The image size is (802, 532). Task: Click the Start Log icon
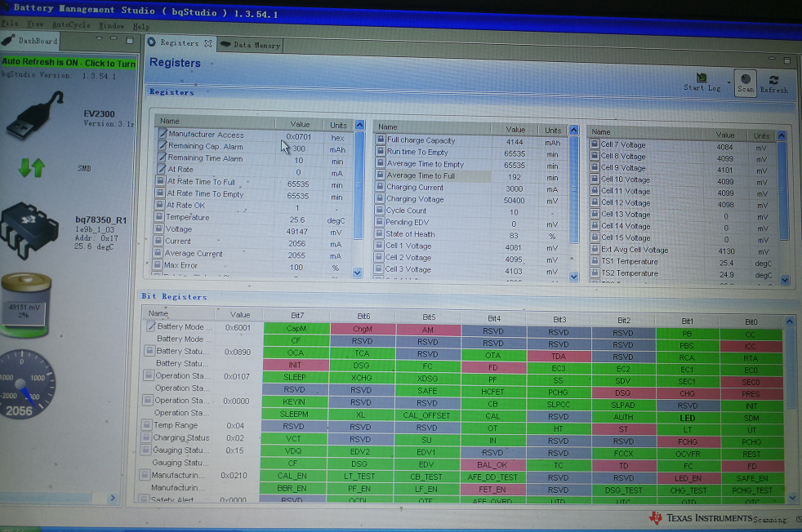[x=702, y=78]
